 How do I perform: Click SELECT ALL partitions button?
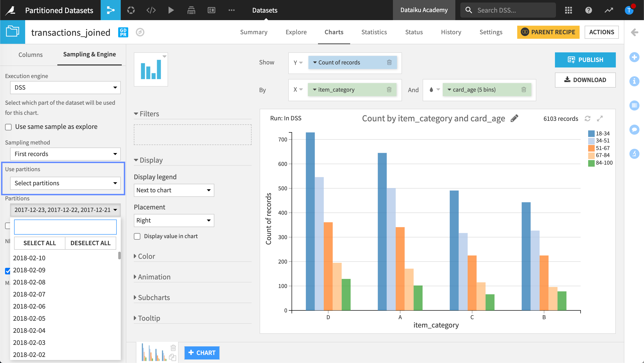click(x=39, y=243)
